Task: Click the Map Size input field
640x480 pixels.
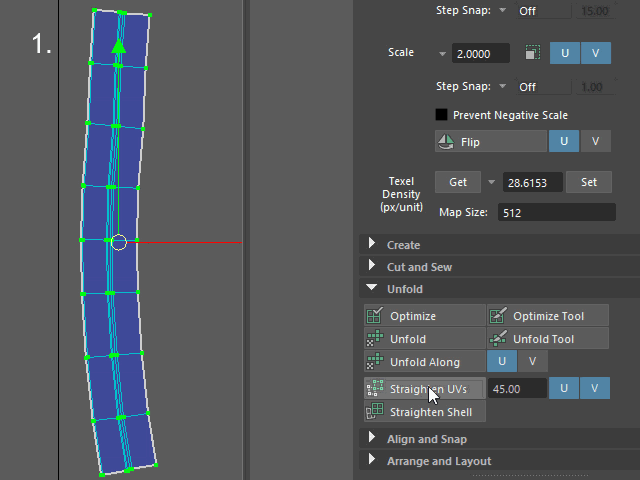Action: pos(556,212)
